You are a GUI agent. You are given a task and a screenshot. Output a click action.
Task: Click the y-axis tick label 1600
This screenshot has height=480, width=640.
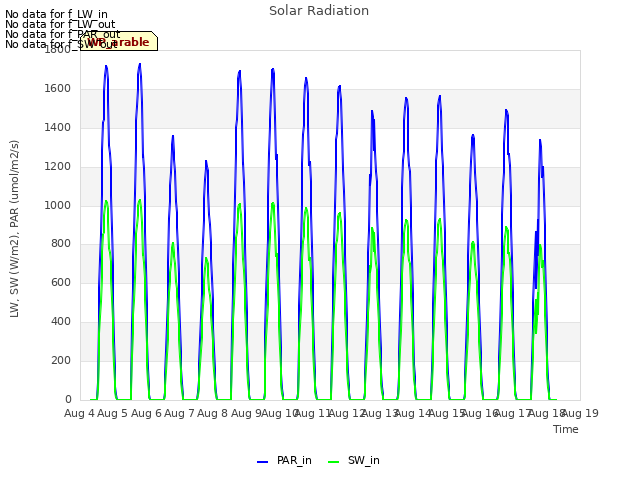(x=58, y=88)
